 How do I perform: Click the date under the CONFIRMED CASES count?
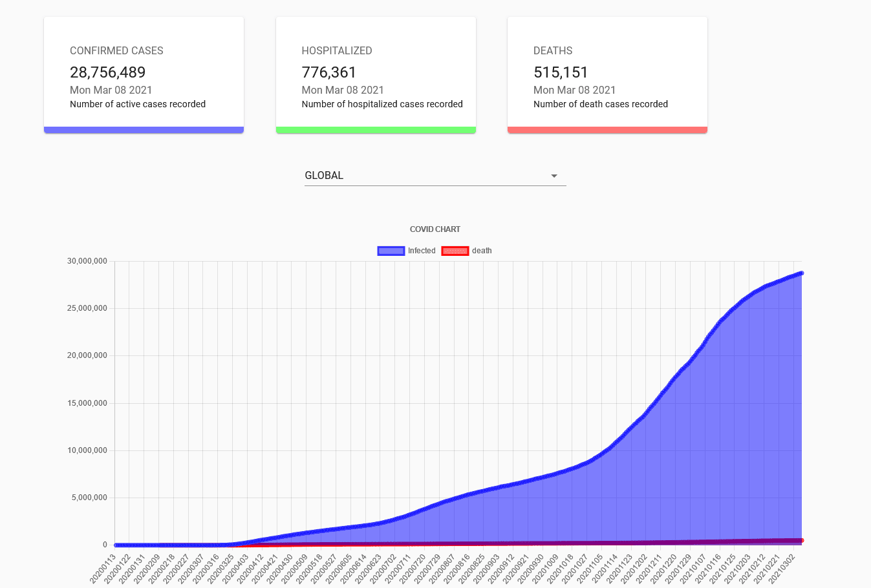[111, 90]
